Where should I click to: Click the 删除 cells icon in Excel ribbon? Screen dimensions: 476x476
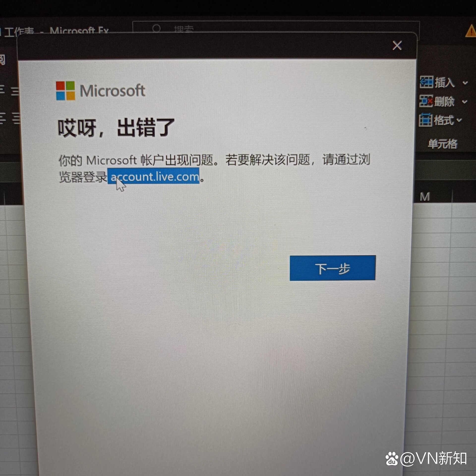(x=426, y=101)
